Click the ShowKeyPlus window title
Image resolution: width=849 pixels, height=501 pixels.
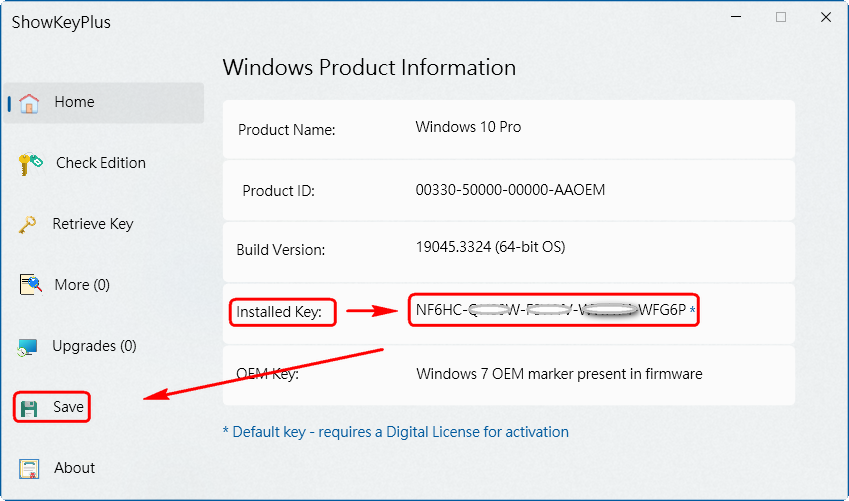click(x=61, y=22)
